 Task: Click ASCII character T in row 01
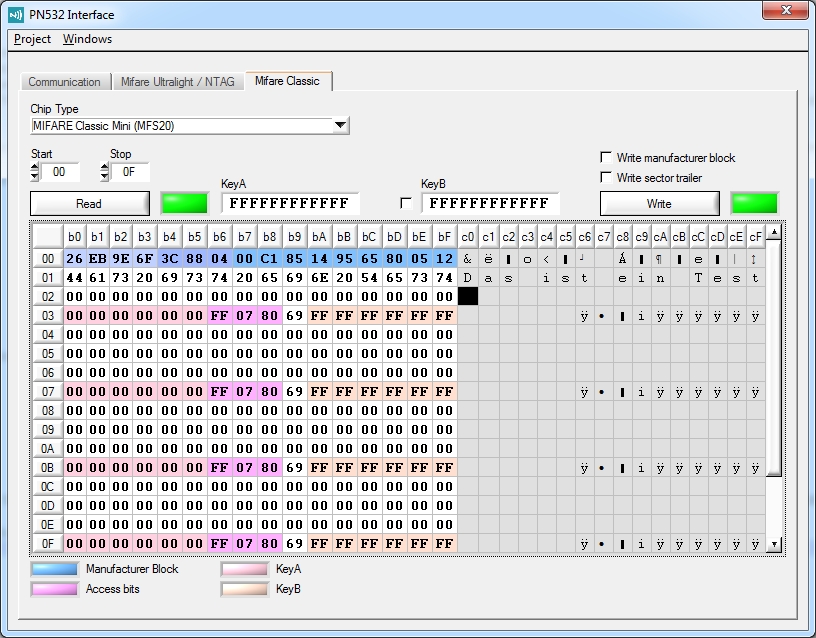tap(698, 278)
